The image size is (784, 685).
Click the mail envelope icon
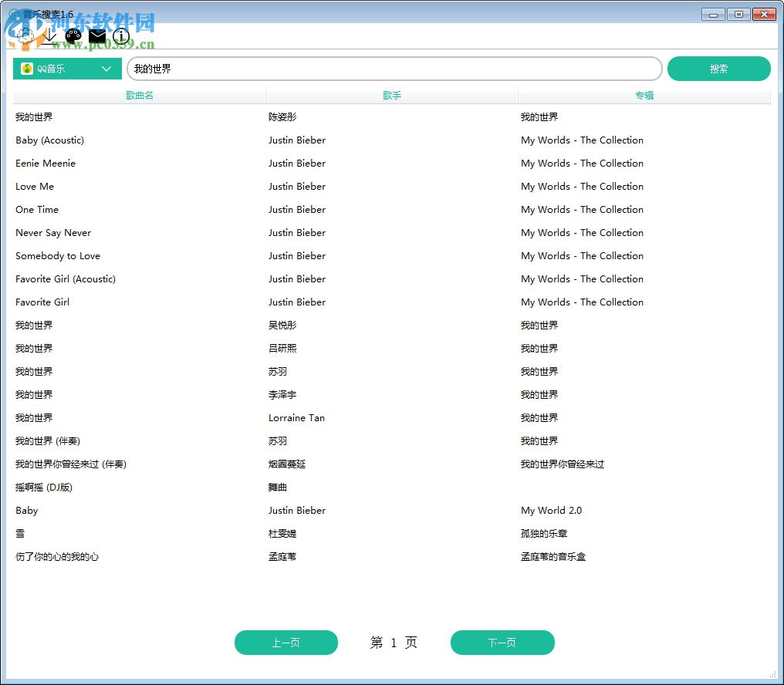pos(97,36)
